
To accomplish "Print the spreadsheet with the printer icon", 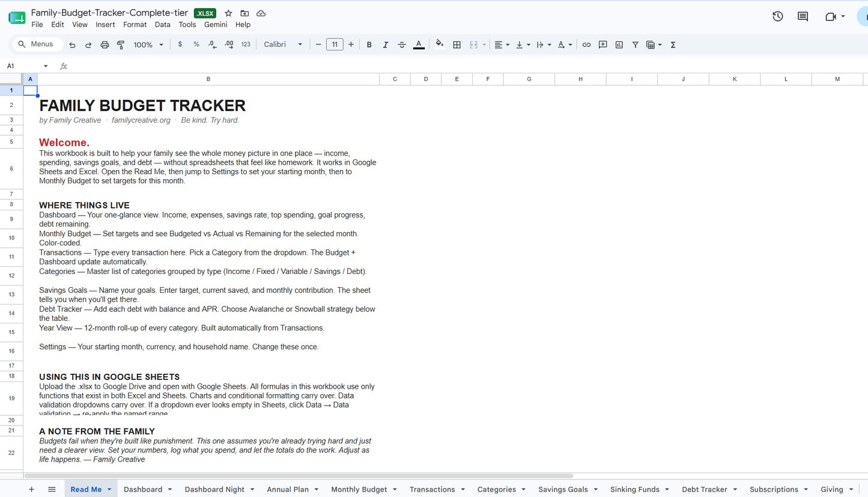I will (x=105, y=44).
